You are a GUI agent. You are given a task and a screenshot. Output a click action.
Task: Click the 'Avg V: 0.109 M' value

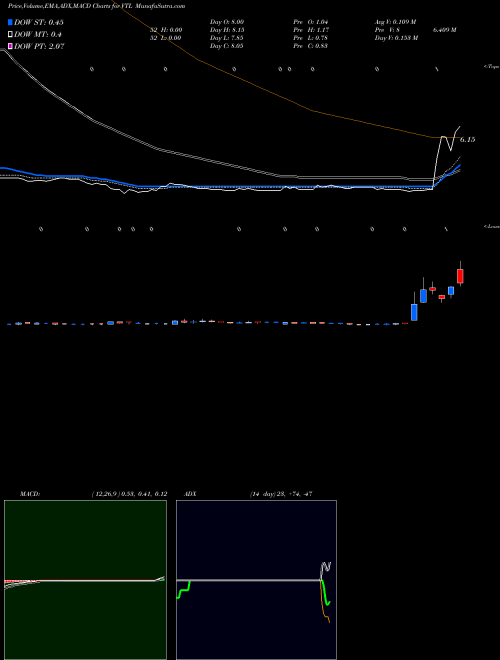point(395,22)
